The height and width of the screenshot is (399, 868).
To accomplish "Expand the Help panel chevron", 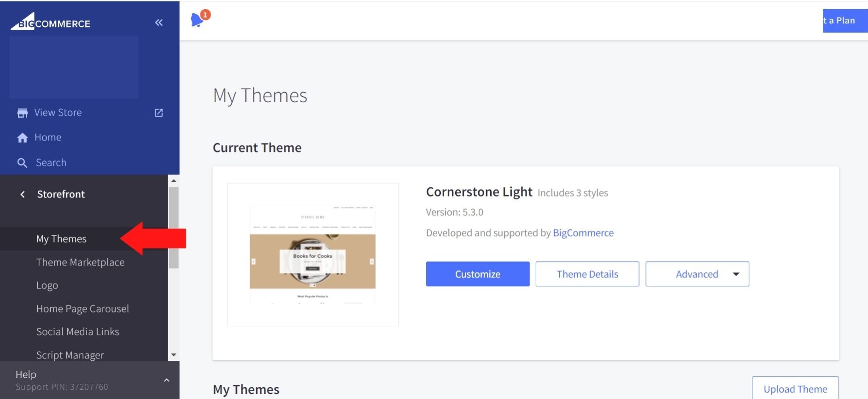I will coord(166,380).
